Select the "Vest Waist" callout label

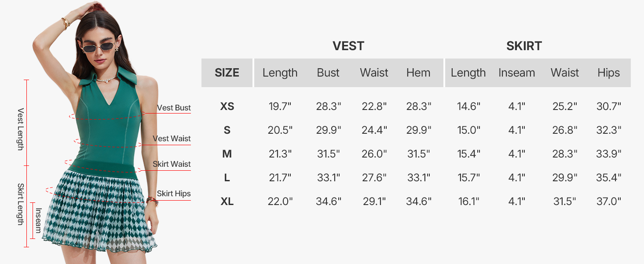(172, 139)
